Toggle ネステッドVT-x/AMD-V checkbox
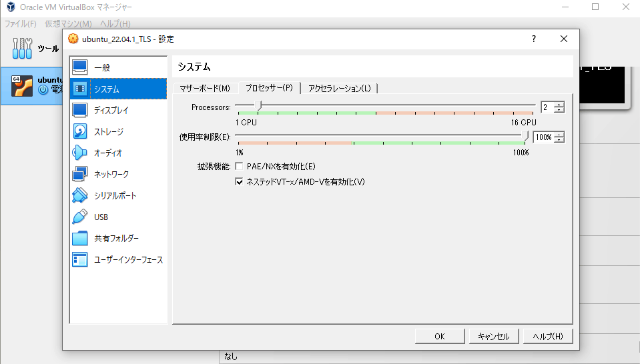Viewport: 640px width, 364px height. pyautogui.click(x=239, y=182)
